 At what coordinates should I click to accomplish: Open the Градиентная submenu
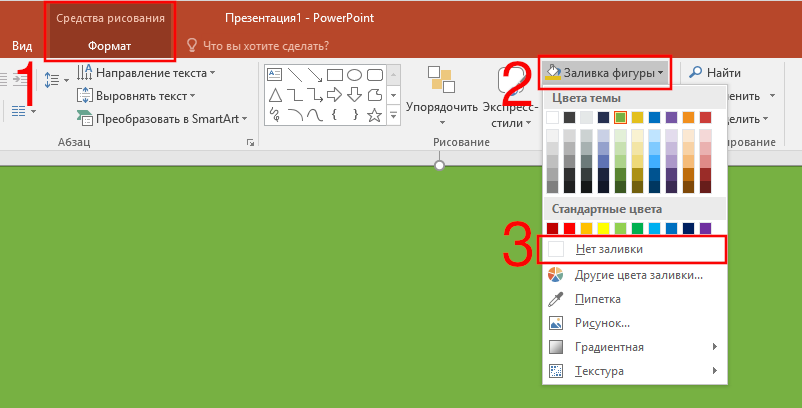tap(635, 347)
